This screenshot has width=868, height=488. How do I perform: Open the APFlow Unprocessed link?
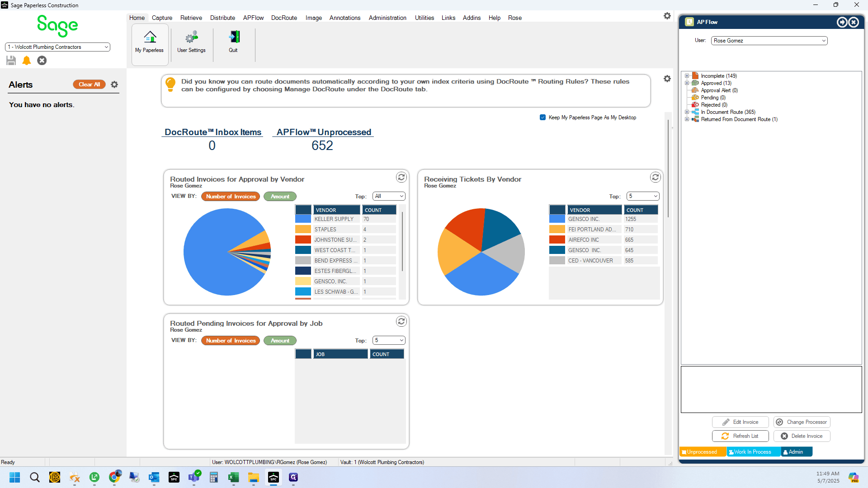(323, 132)
